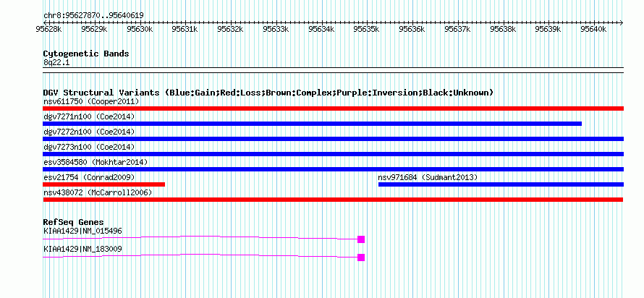The height and width of the screenshot is (298, 644).
Task: Open the dgv7272n100 (Coe2014) label
Action: click(89, 132)
